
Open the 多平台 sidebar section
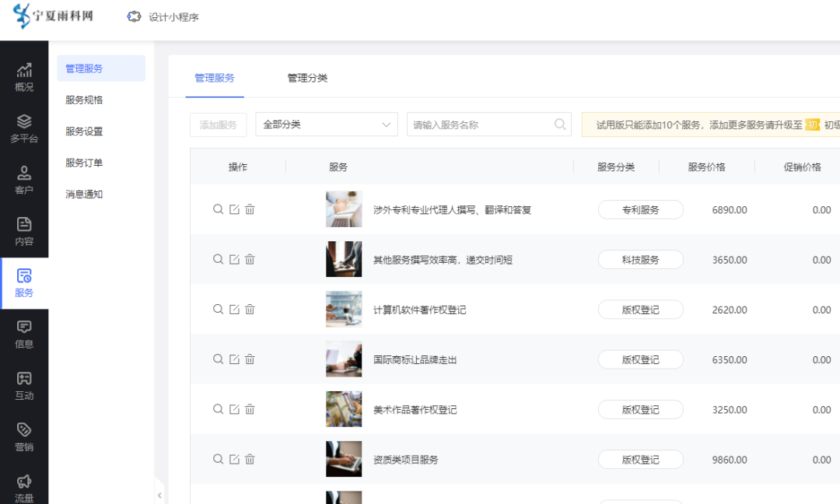[x=24, y=128]
